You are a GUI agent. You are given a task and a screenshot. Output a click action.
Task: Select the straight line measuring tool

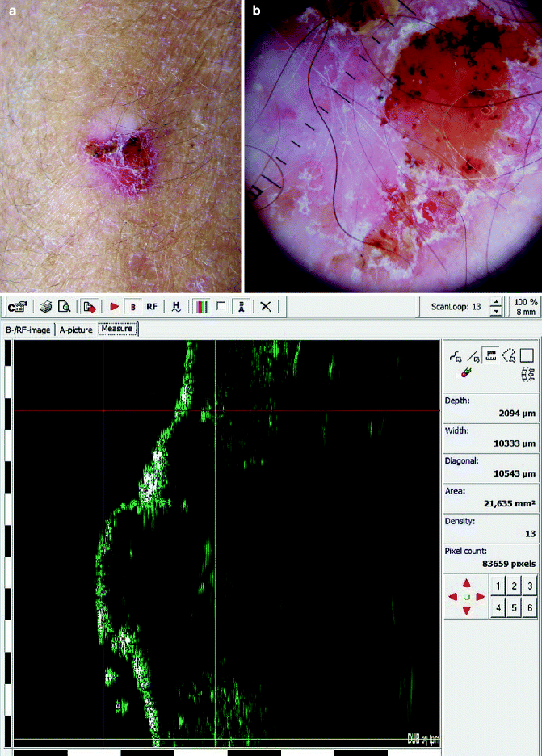click(x=472, y=355)
